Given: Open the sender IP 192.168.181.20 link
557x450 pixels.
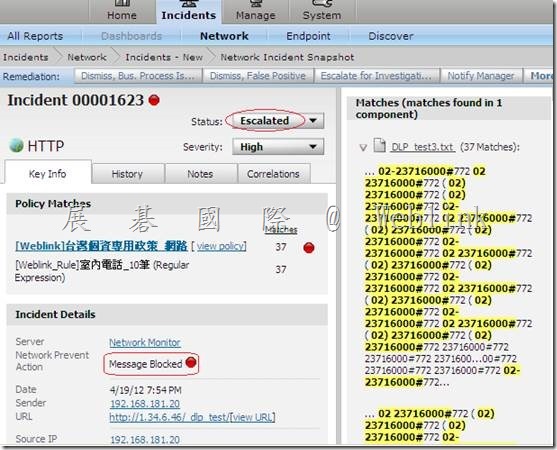Looking at the screenshot, I should point(145,403).
